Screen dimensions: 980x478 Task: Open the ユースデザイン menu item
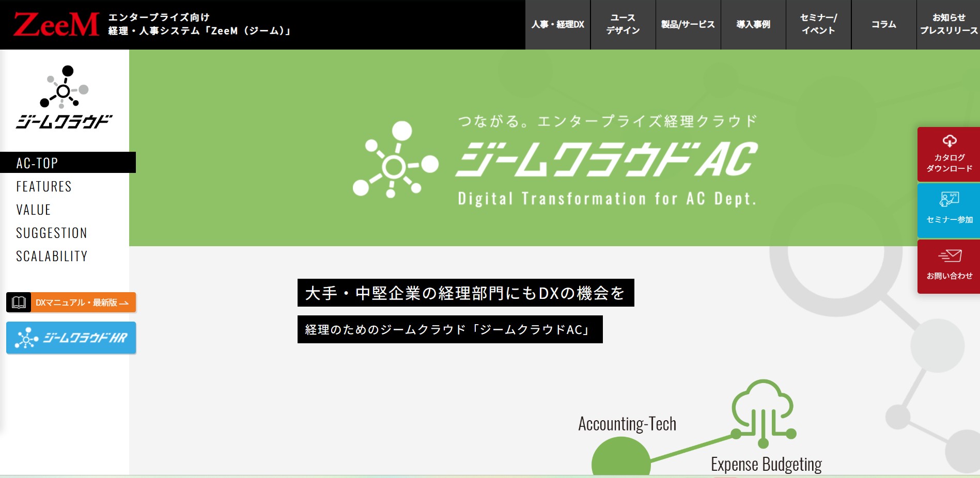623,25
